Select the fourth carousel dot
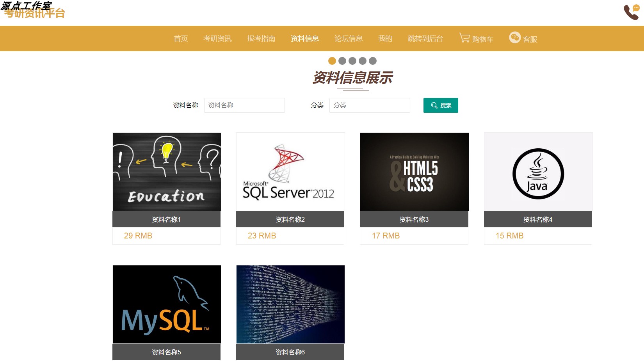 point(363,61)
